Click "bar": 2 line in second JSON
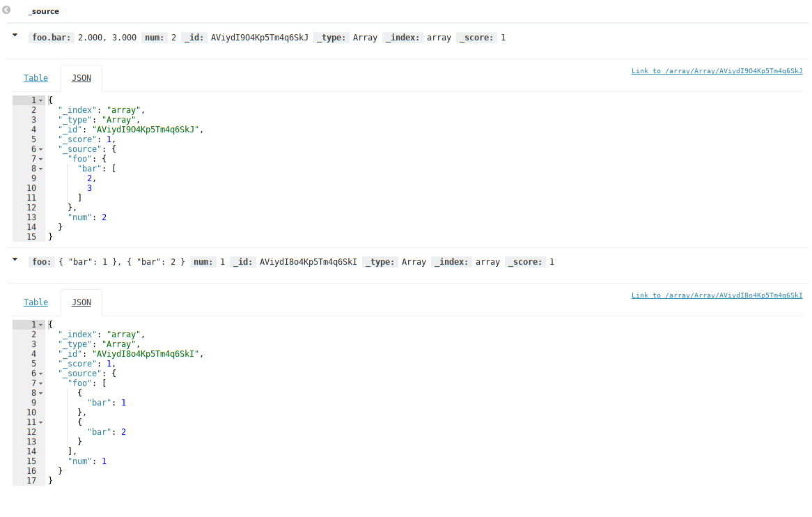This screenshot has height=517, width=812. tap(107, 432)
